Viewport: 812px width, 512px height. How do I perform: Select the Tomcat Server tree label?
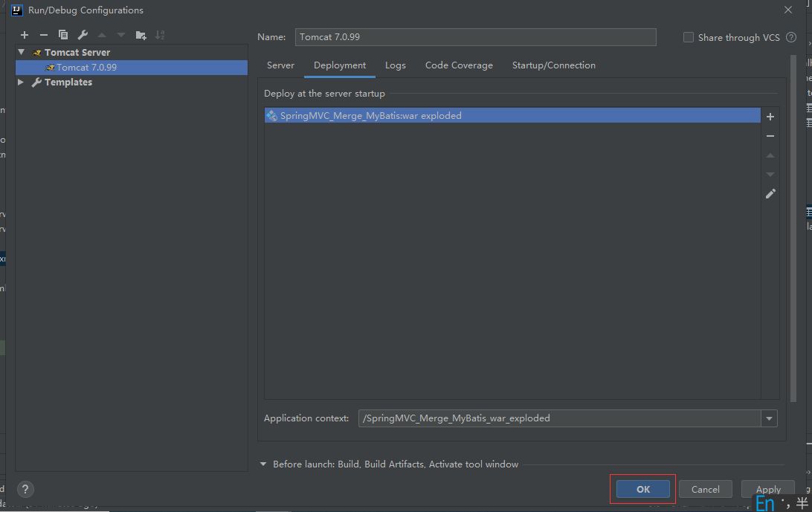(x=77, y=52)
